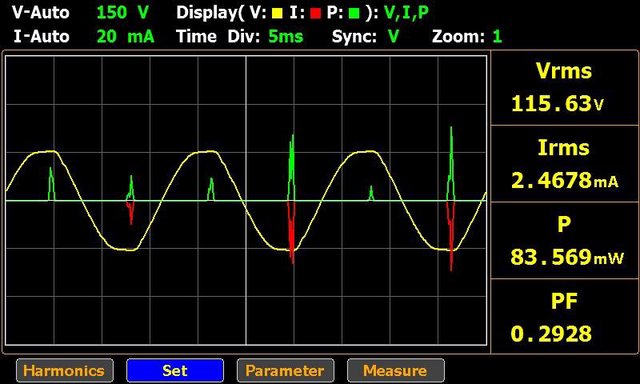Change the 5ms Time Div setting
The width and height of the screenshot is (640, 384).
[x=286, y=37]
